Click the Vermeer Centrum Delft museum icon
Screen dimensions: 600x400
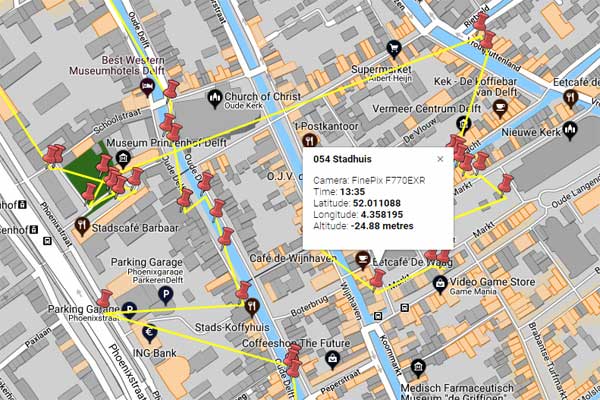pos(463,124)
